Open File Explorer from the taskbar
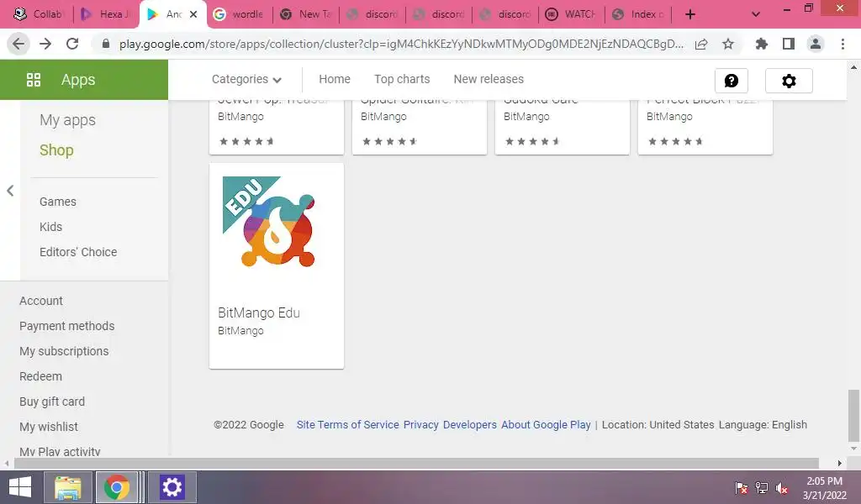 tap(67, 487)
